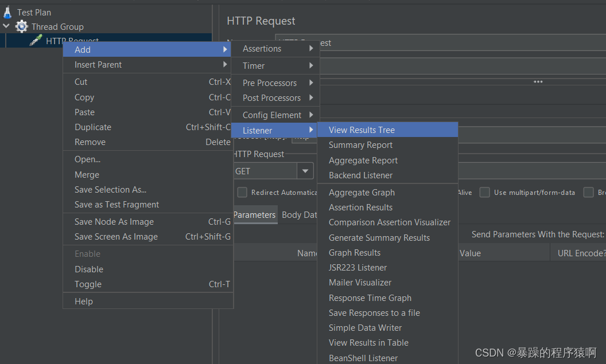Image resolution: width=606 pixels, height=364 pixels.
Task: Select Comparison Assertion Visualizer
Action: pos(387,222)
